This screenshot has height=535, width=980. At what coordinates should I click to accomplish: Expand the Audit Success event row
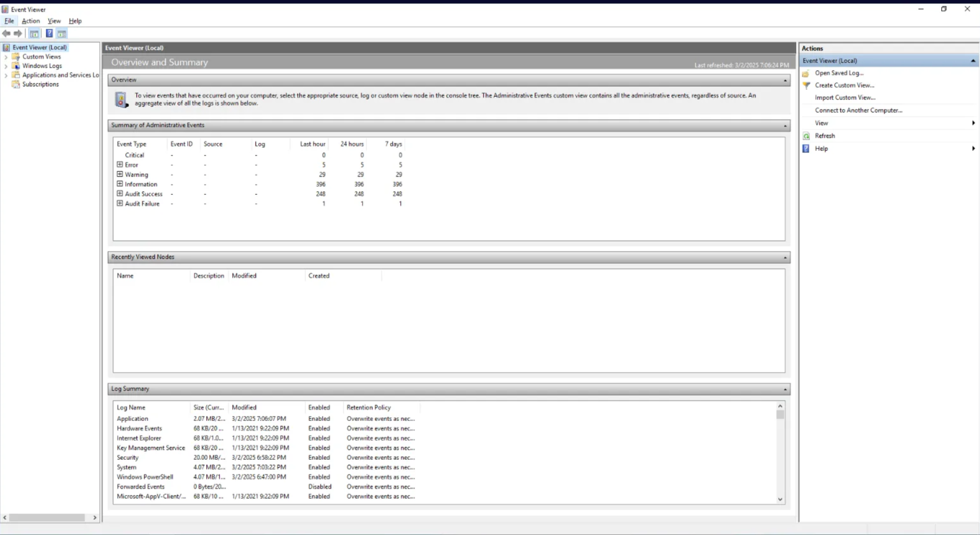point(120,193)
